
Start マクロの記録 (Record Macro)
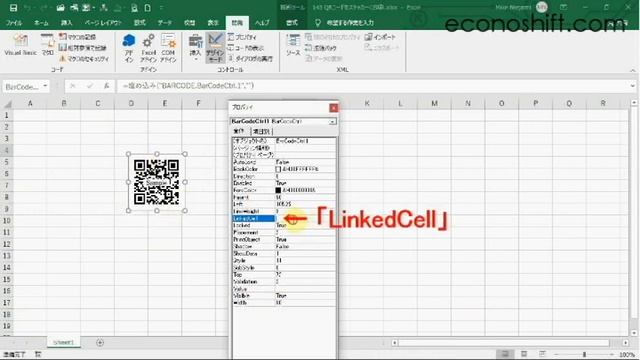click(78, 37)
